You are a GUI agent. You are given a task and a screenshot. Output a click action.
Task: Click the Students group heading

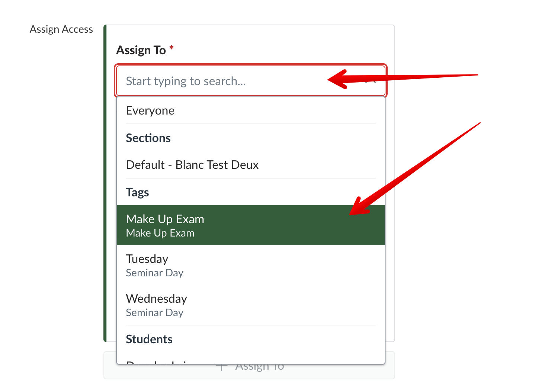point(149,339)
